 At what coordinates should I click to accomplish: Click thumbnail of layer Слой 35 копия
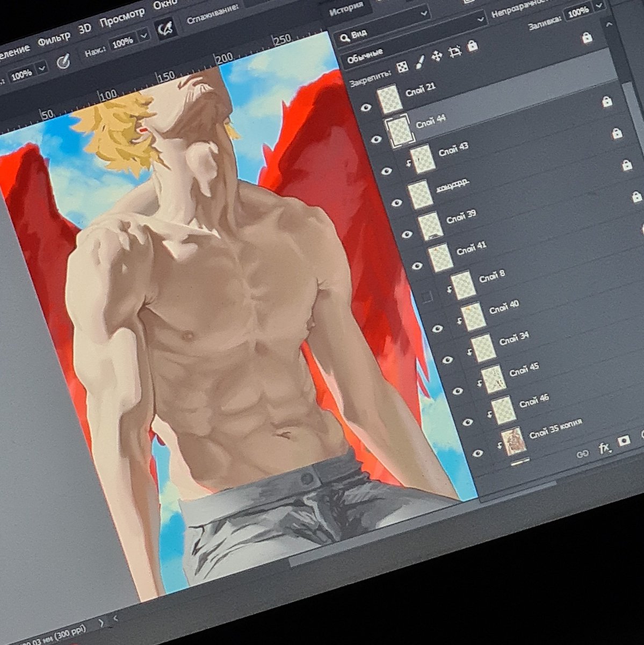click(x=513, y=440)
